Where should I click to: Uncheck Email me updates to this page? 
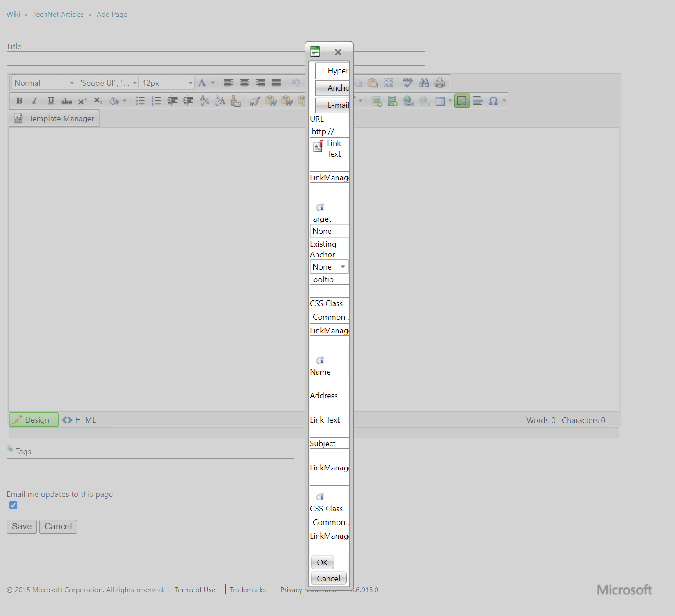13,505
